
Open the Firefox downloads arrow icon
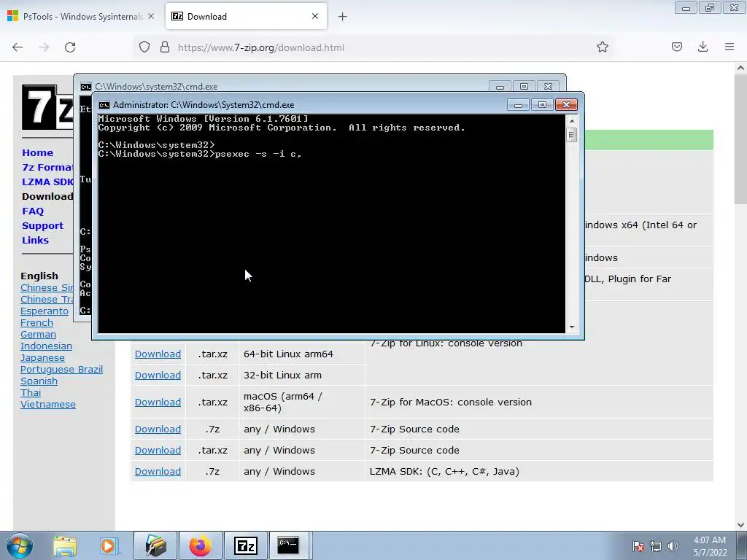coord(703,47)
